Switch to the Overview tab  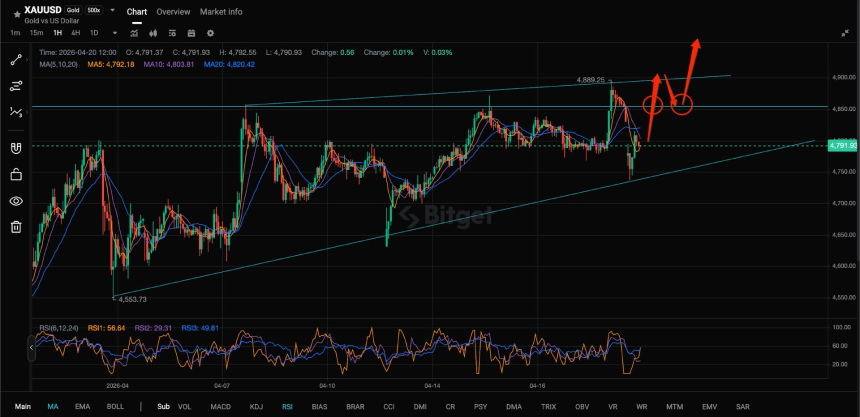173,12
